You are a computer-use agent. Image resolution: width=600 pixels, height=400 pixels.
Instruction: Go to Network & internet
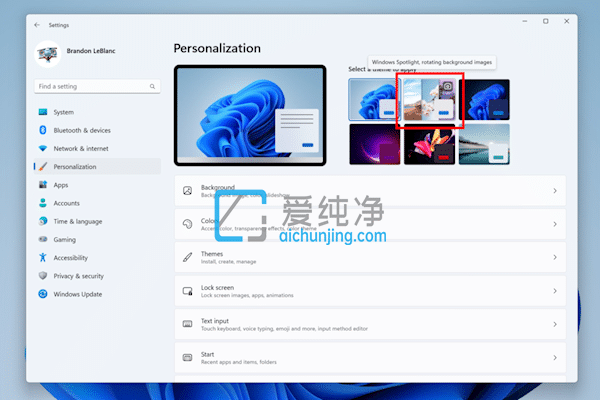coord(97,149)
